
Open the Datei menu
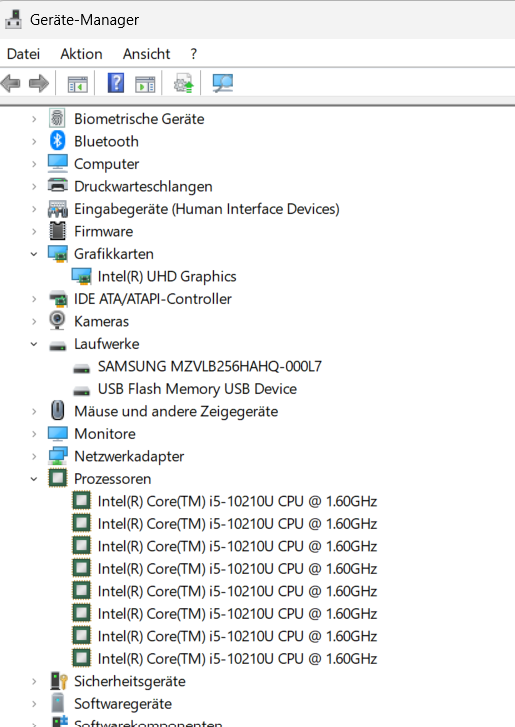pyautogui.click(x=23, y=54)
